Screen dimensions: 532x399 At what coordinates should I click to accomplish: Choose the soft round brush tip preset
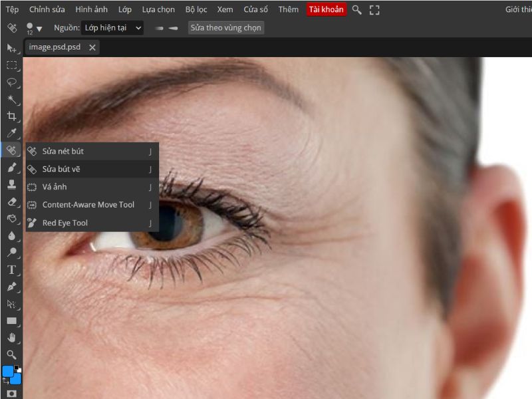point(159,28)
